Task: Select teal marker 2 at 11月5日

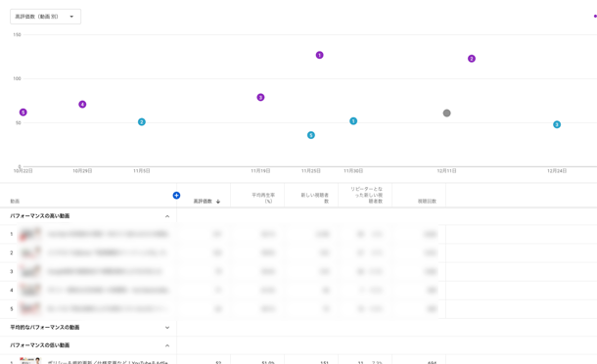Action: (x=142, y=122)
